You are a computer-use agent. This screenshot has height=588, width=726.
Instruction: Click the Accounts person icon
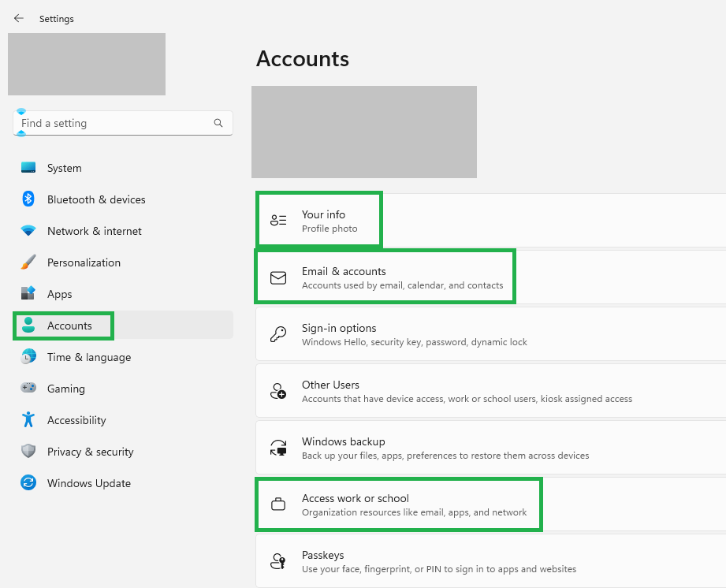(x=28, y=325)
